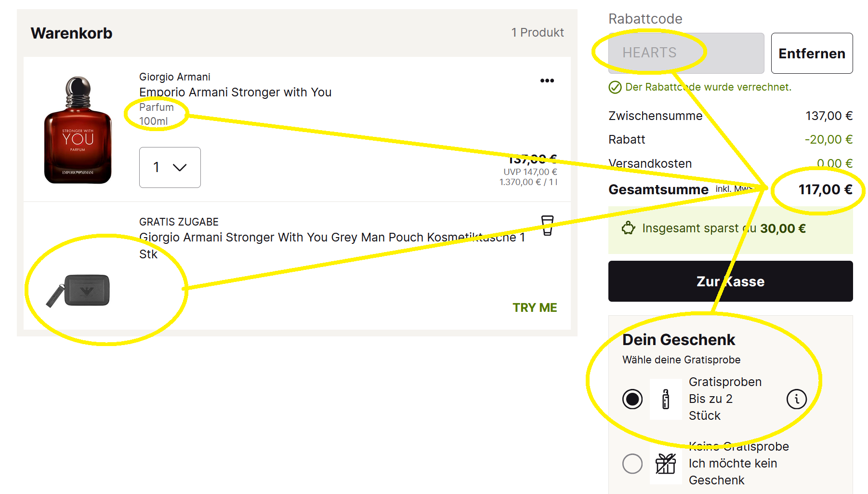
Task: Click the piggy bank savings icon
Action: pyautogui.click(x=628, y=228)
